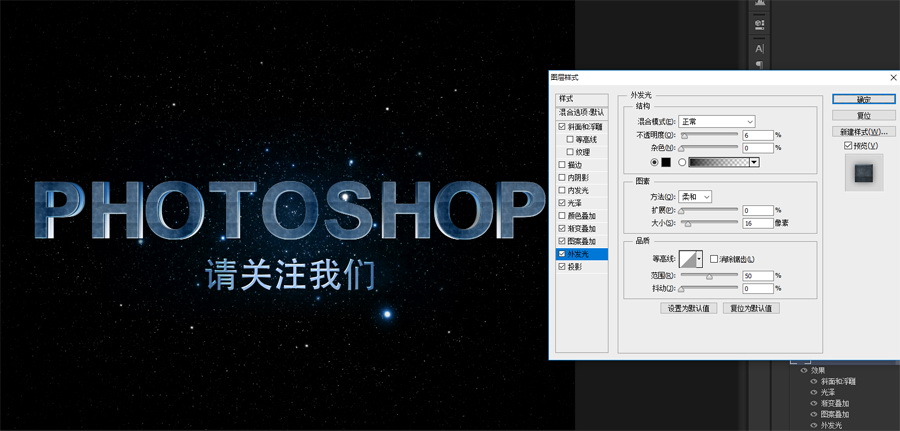Click the 新建样式(W)... button
The height and width of the screenshot is (431, 900).
(864, 131)
